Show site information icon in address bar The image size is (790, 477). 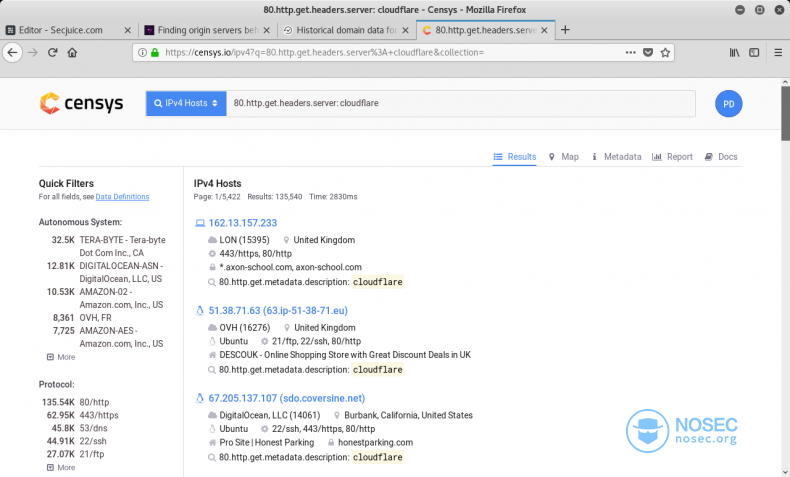click(x=143, y=52)
